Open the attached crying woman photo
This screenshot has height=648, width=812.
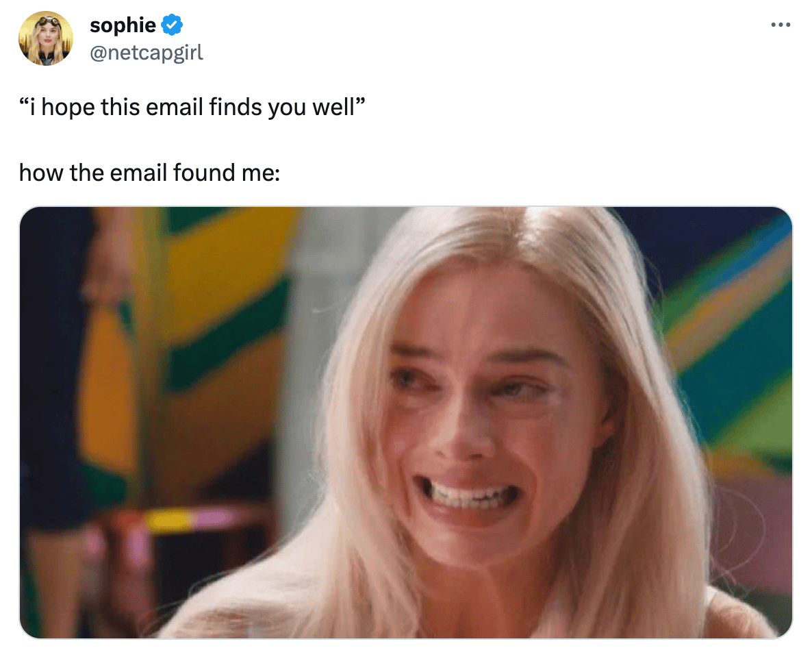point(405,422)
